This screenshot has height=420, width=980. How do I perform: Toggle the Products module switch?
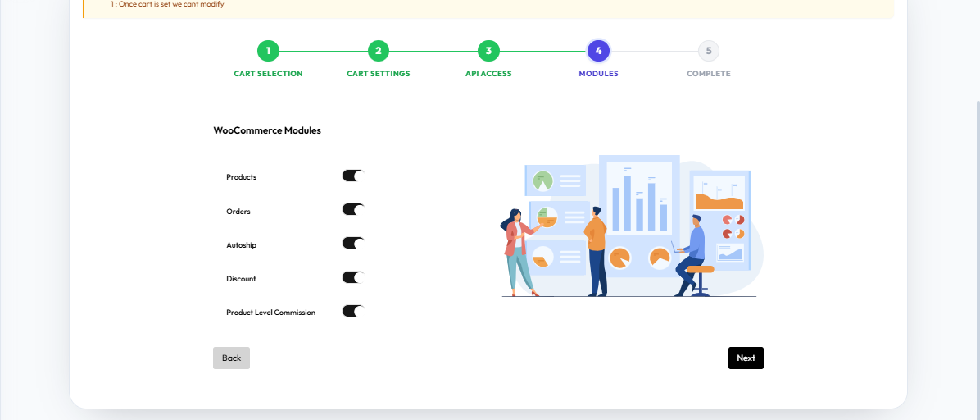353,176
